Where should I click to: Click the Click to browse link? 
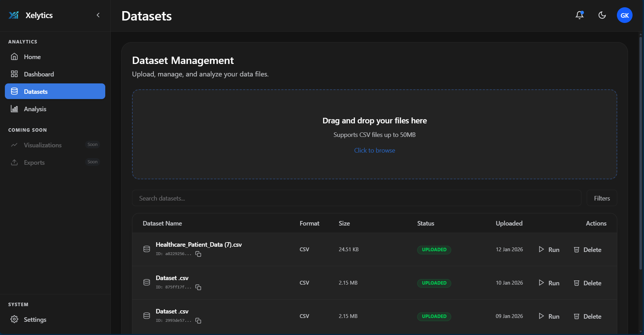tap(374, 150)
